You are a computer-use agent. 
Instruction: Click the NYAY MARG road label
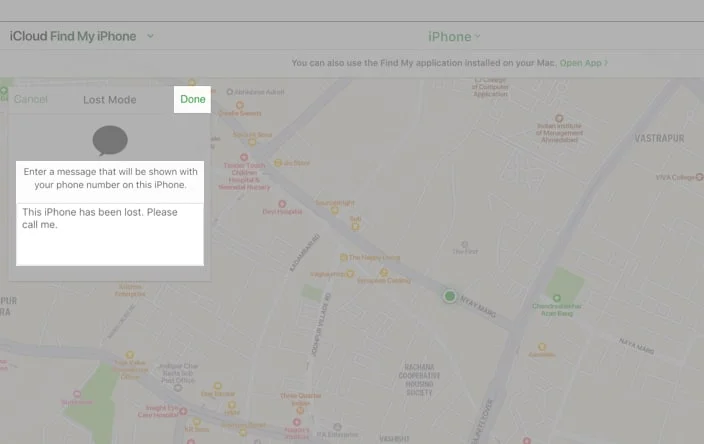pos(478,308)
